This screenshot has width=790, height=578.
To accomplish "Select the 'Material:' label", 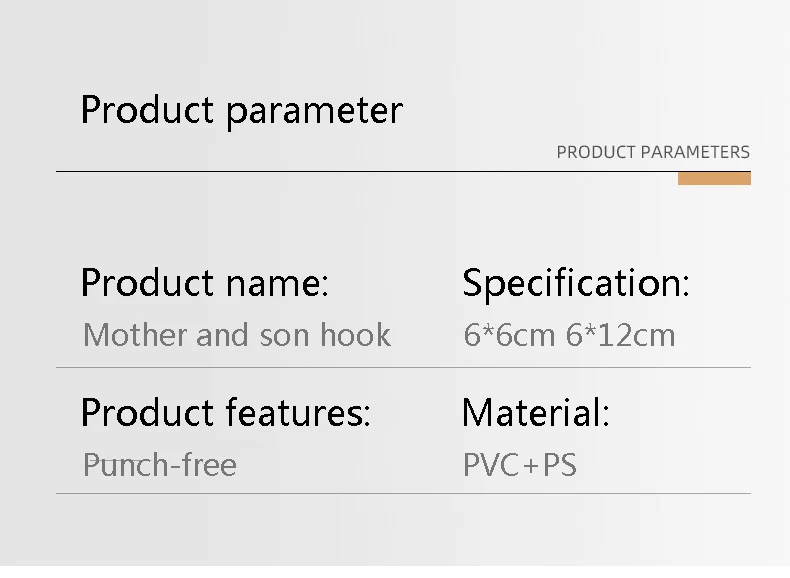I will [x=535, y=413].
